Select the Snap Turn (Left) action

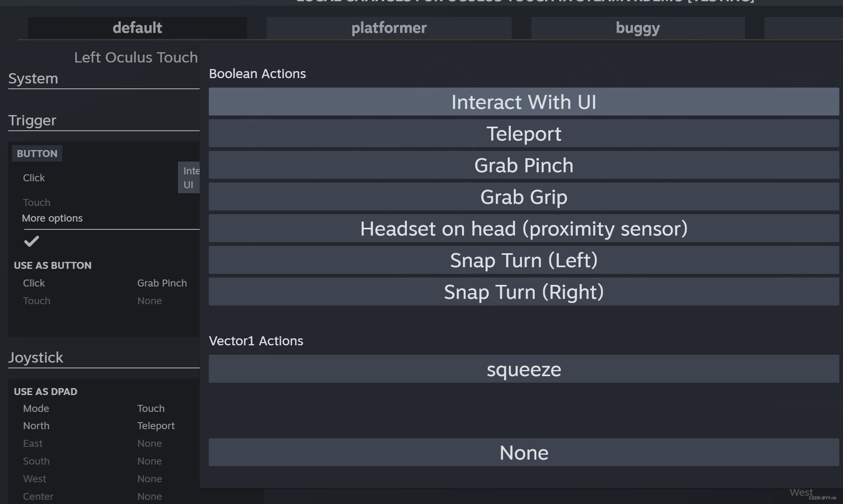[523, 260]
